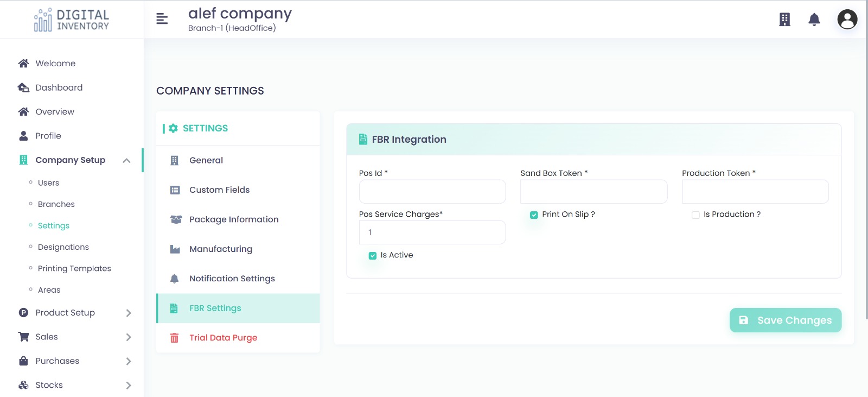Click the FBR Integration header icon
Viewport: 868px width, 397px height.
coord(363,140)
